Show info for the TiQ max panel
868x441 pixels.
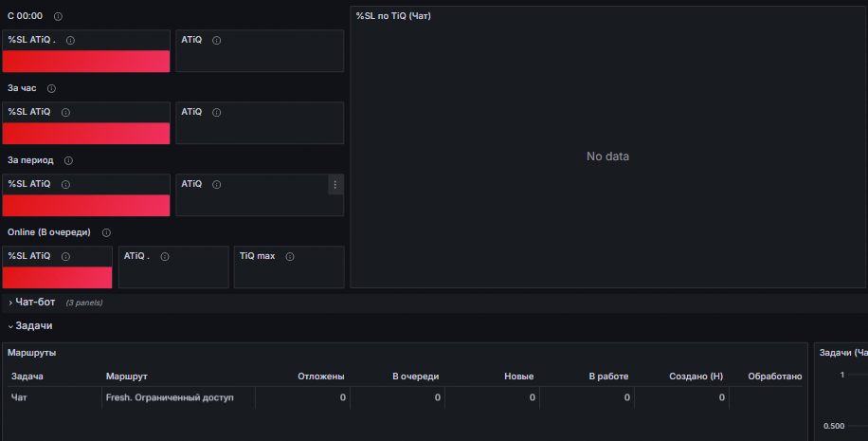point(290,256)
